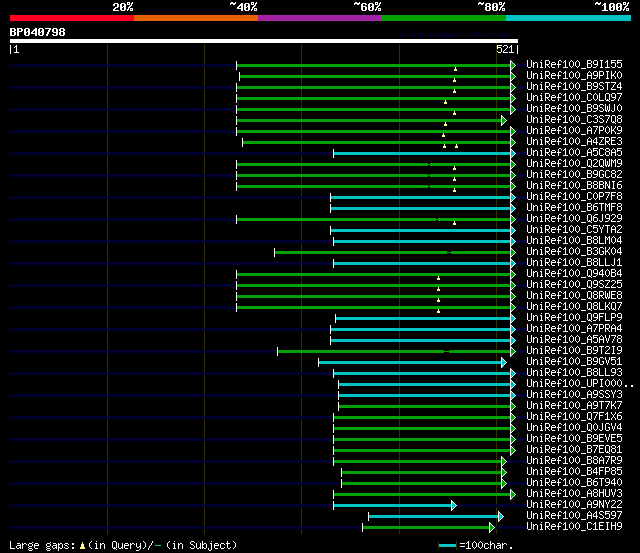The height and width of the screenshot is (553, 640).
Task: Click the UniRef100_B8BNI6 label
Action: click(574, 186)
